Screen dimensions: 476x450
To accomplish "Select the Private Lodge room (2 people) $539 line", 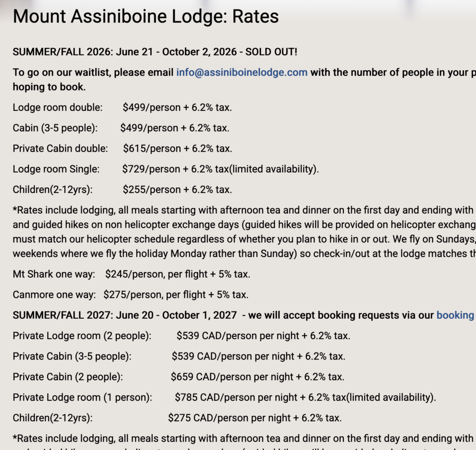I will (182, 336).
